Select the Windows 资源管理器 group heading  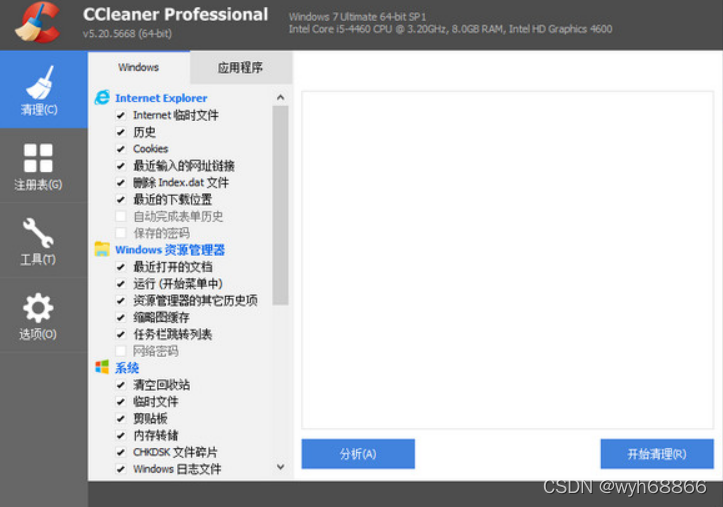click(170, 250)
